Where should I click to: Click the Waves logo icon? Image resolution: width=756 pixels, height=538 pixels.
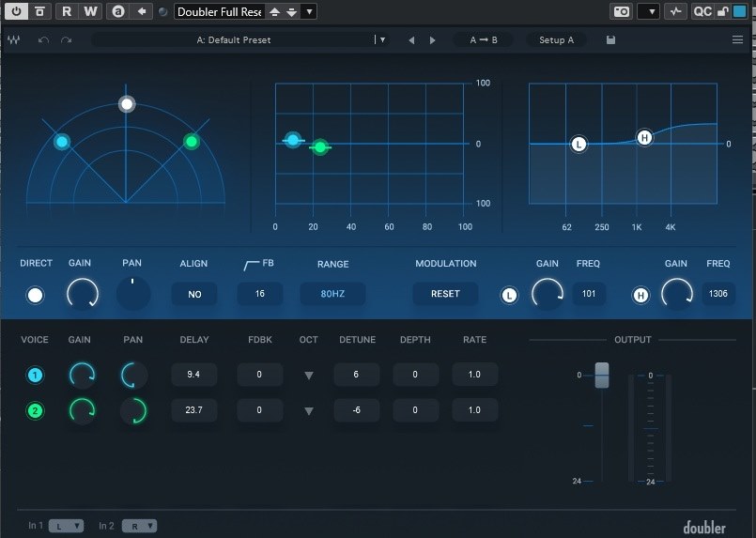pos(15,40)
